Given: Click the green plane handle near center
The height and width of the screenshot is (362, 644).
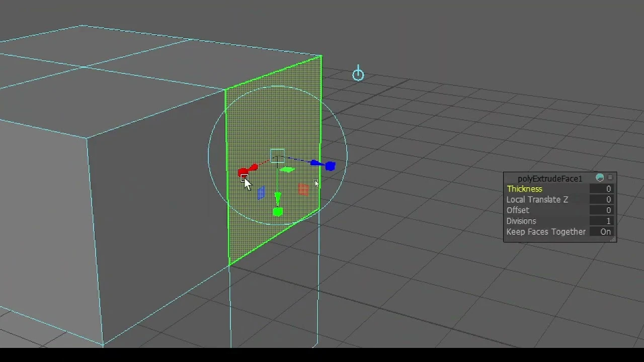Looking at the screenshot, I should [286, 170].
